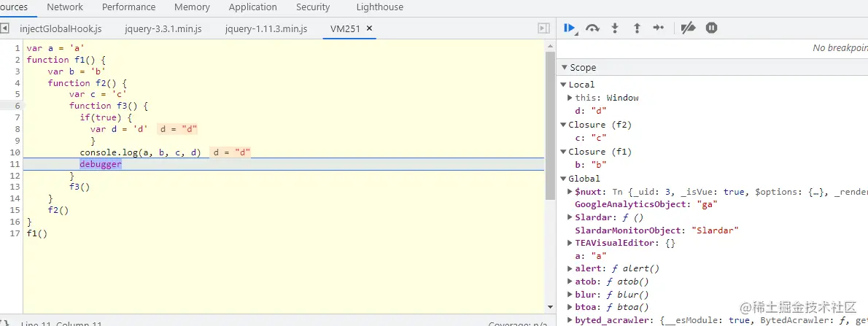This screenshot has height=326, width=868.
Task: Expand the TEAVisualEditor object
Action: (x=570, y=243)
